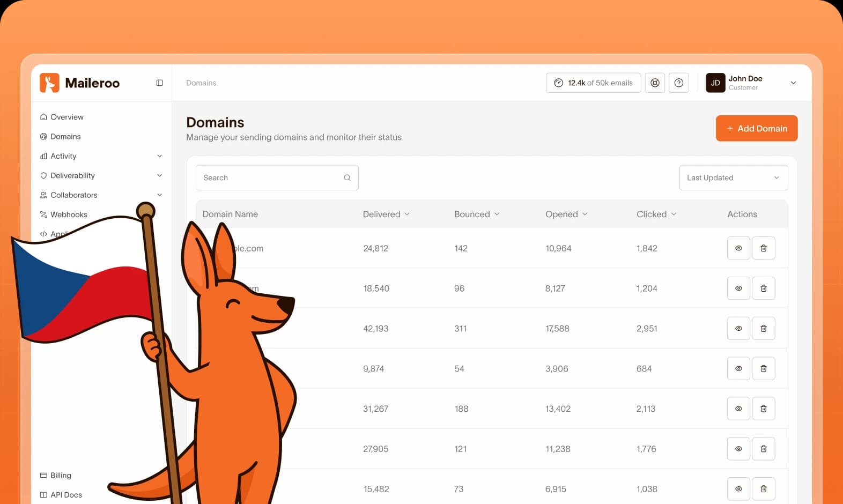View the domain with 31,267 delivered

click(x=738, y=409)
